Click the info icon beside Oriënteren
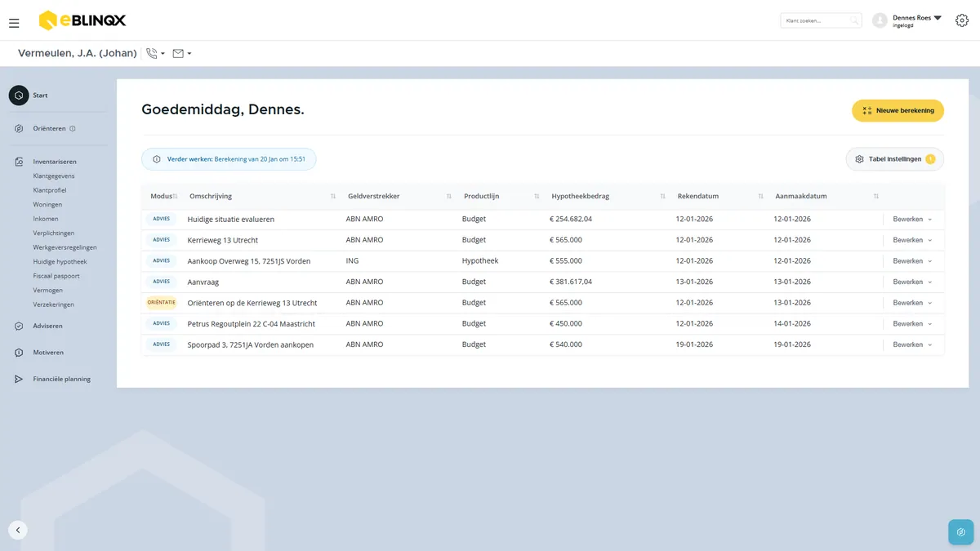The image size is (980, 551). click(73, 128)
